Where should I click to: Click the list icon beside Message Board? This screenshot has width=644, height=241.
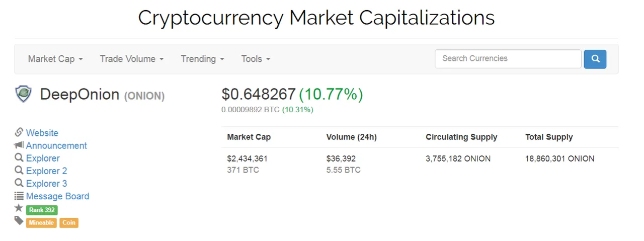click(x=19, y=196)
